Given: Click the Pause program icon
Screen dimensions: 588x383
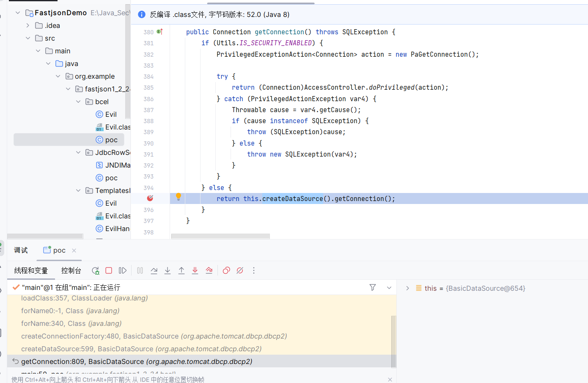Looking at the screenshot, I should click(x=140, y=270).
